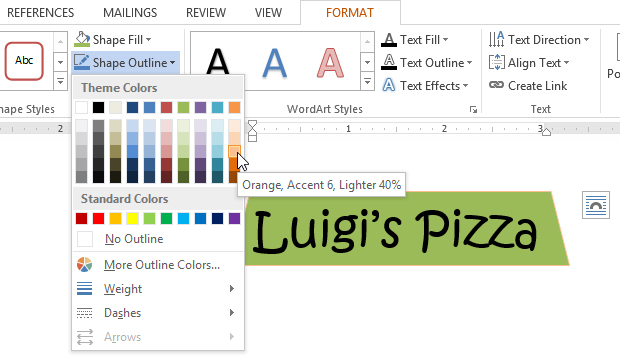Screen dimensions: 620x362
Task: Click the Align Text icon
Action: point(496,62)
